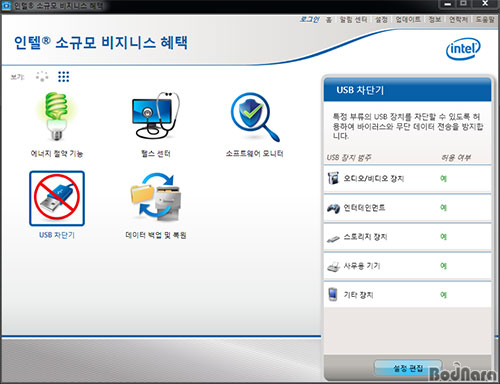Open the 데이터 백업 및 복원 icon
500x384 pixels.
(156, 197)
